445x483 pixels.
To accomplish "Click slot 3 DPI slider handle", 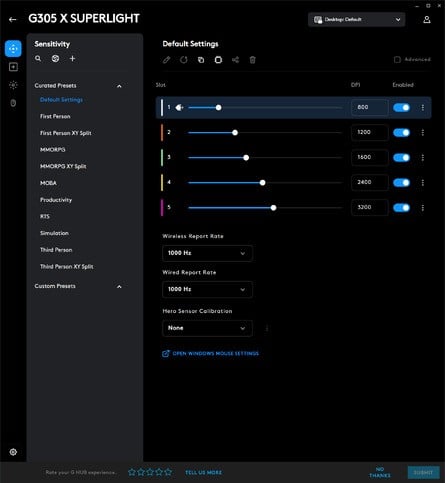I will pyautogui.click(x=246, y=158).
